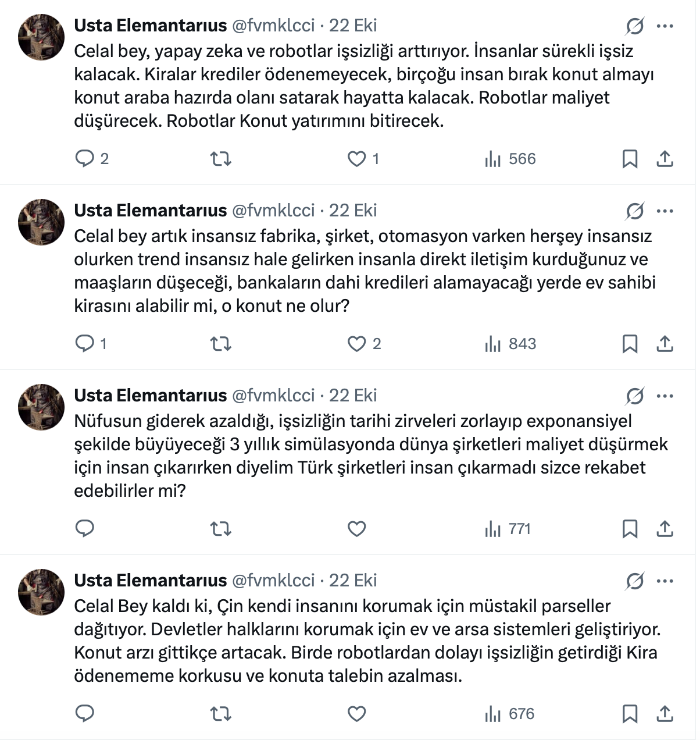This screenshot has width=700, height=740.
Task: Open more options on first tweet
Action: tap(665, 26)
